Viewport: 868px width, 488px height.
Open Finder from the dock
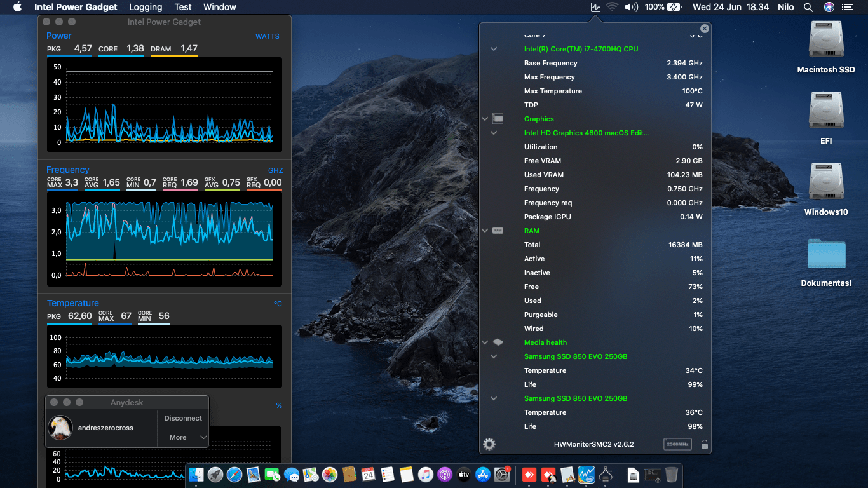[x=197, y=474]
